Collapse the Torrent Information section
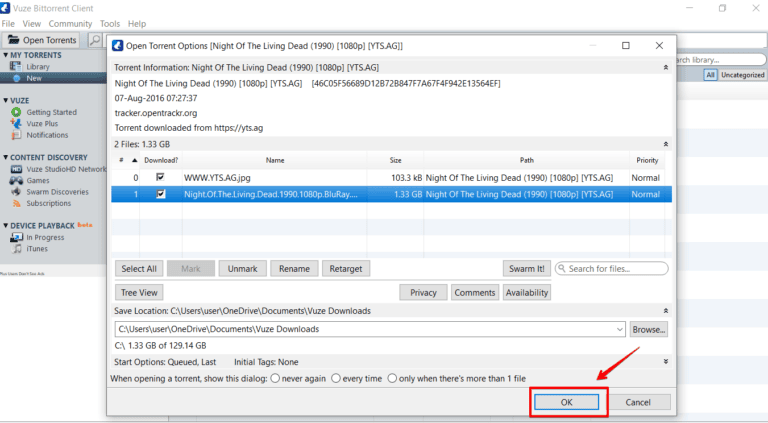 click(666, 67)
